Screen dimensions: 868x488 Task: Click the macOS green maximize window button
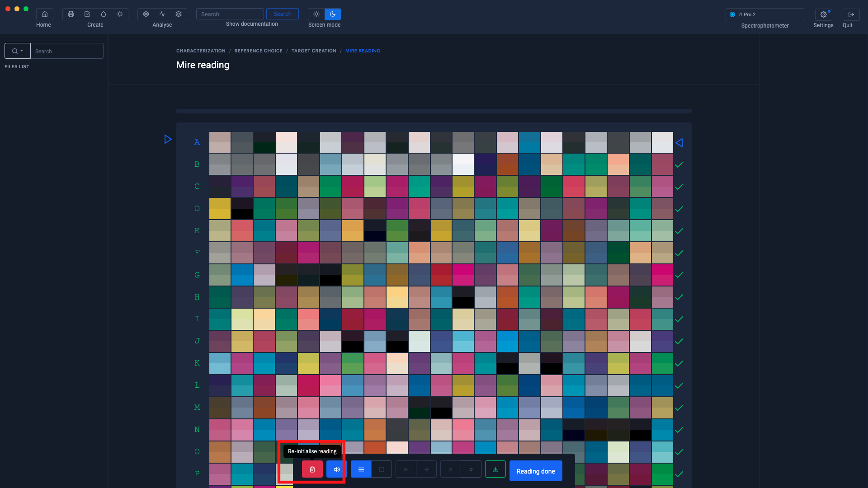tap(26, 9)
